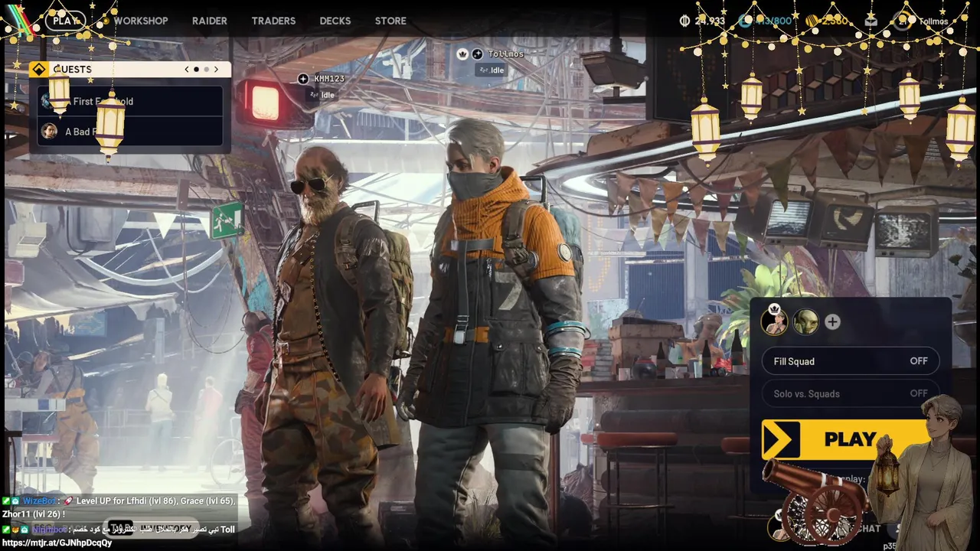Click the KMM123 player name label

click(x=329, y=79)
